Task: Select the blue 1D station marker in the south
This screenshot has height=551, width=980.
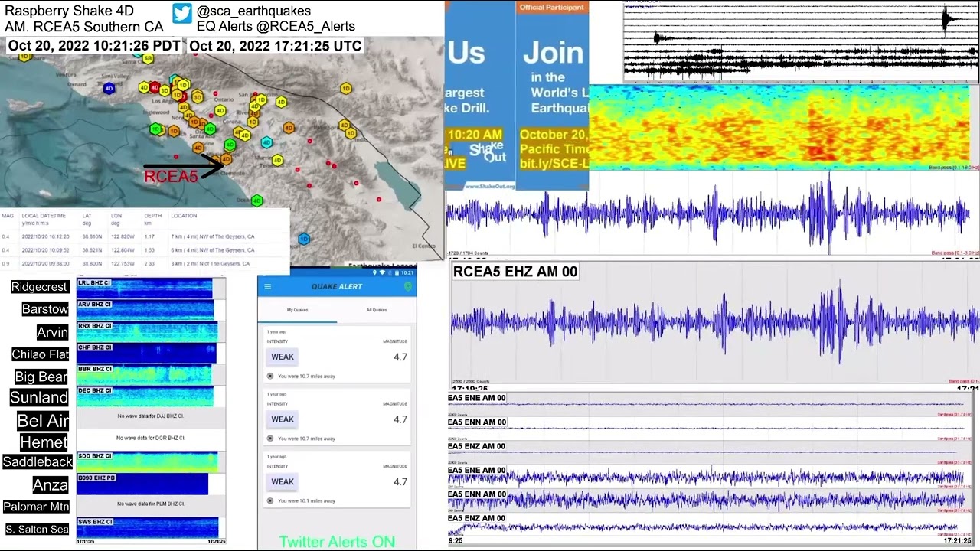Action: tap(304, 239)
